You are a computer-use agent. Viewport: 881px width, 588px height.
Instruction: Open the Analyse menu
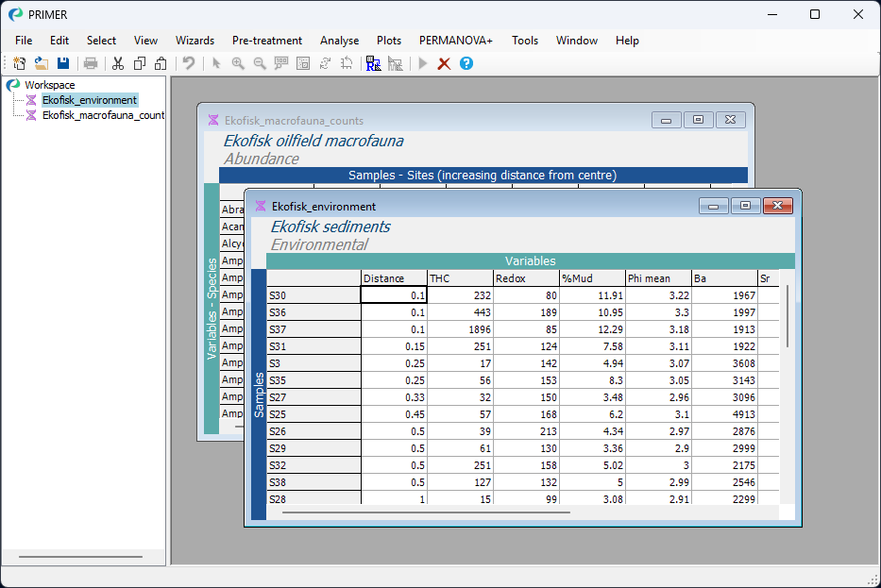pos(339,41)
